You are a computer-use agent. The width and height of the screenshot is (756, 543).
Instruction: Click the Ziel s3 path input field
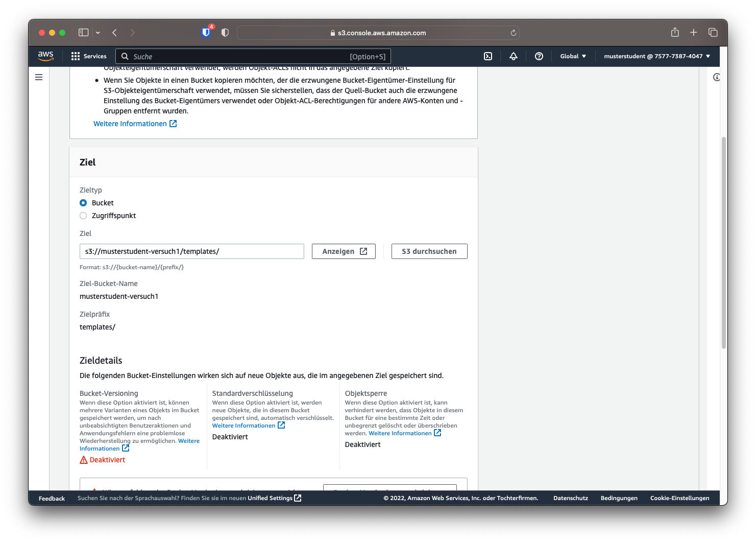click(x=192, y=251)
